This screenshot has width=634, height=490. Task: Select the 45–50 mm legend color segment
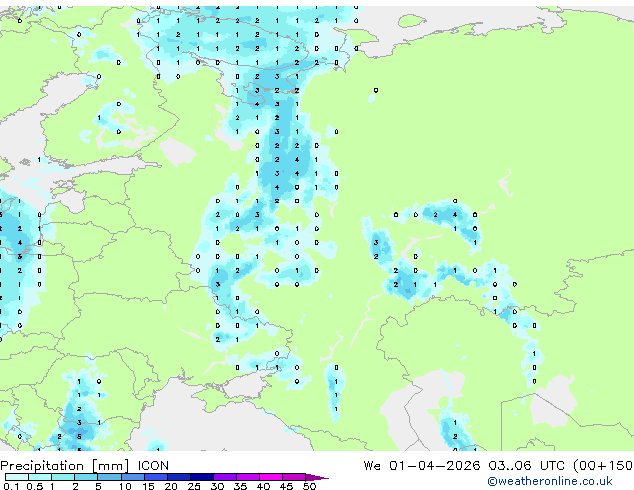point(294,477)
